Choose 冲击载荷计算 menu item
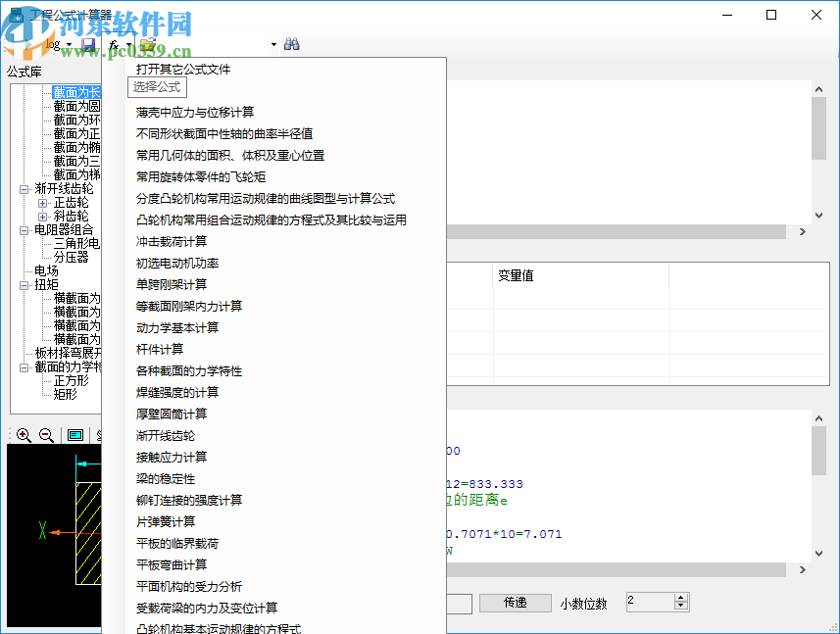The width and height of the screenshot is (840, 634). click(172, 241)
